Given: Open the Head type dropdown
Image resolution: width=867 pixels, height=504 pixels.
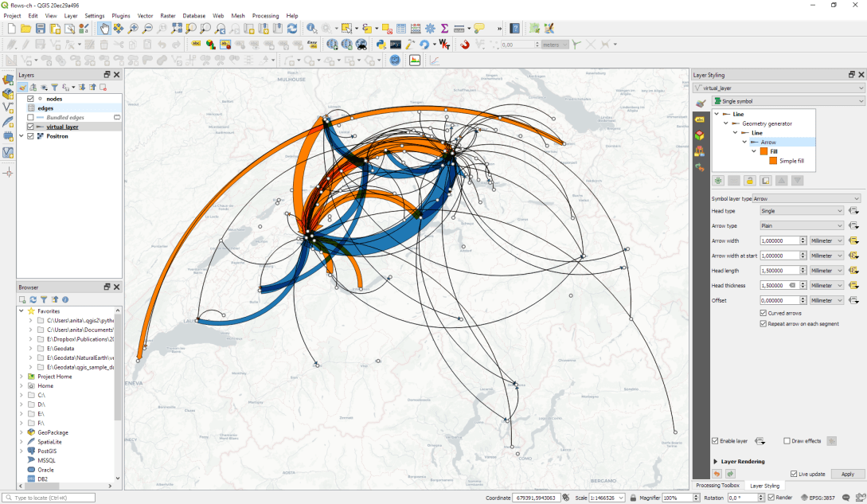Looking at the screenshot, I should click(x=800, y=210).
